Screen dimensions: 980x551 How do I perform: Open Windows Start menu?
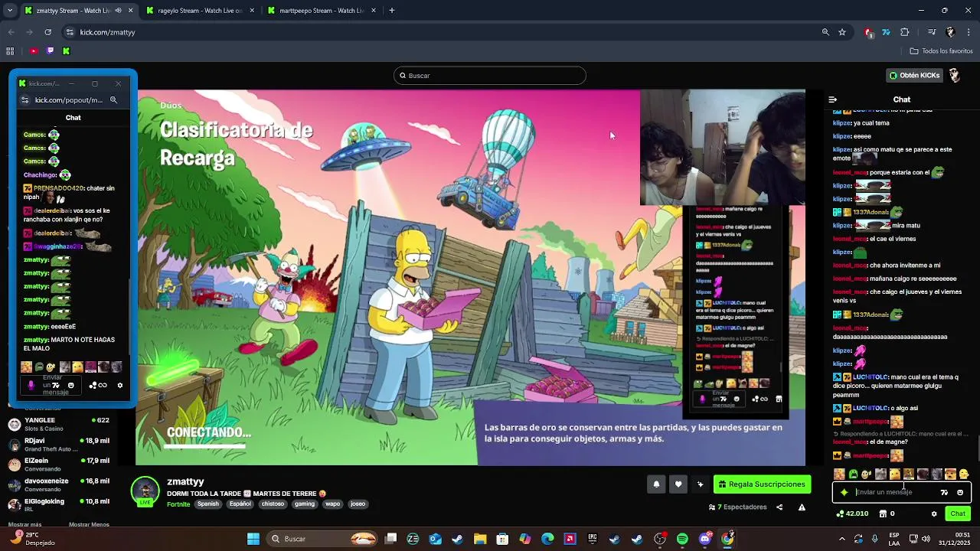pos(253,539)
